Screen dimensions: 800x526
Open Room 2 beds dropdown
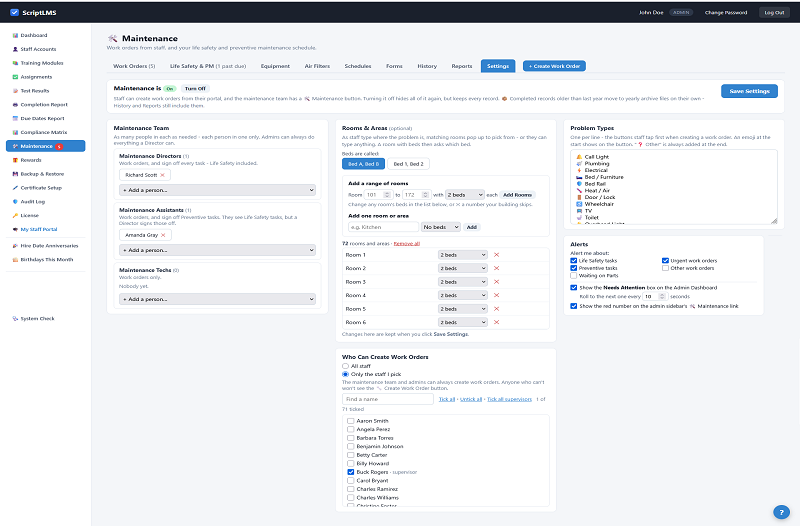[463, 268]
